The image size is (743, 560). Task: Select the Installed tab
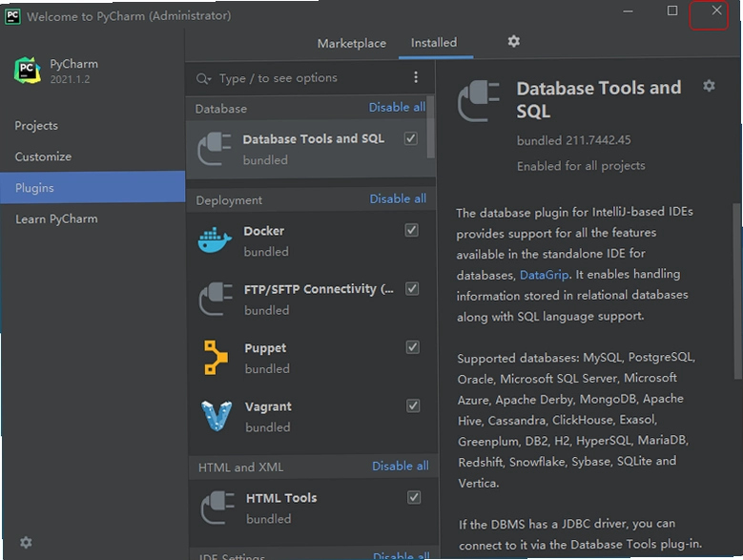(434, 43)
